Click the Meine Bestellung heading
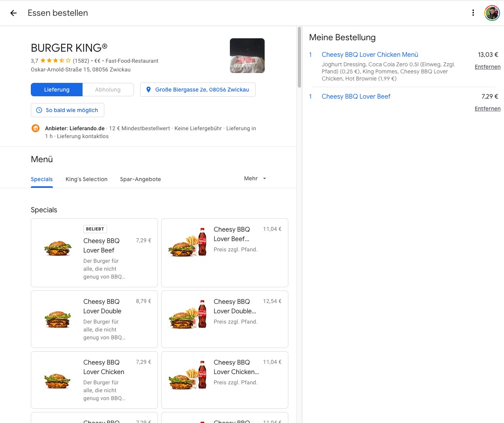Image resolution: width=504 pixels, height=423 pixels. 342,37
